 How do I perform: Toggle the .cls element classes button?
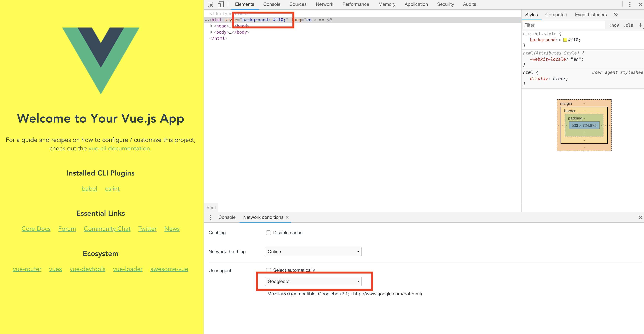[x=628, y=25]
